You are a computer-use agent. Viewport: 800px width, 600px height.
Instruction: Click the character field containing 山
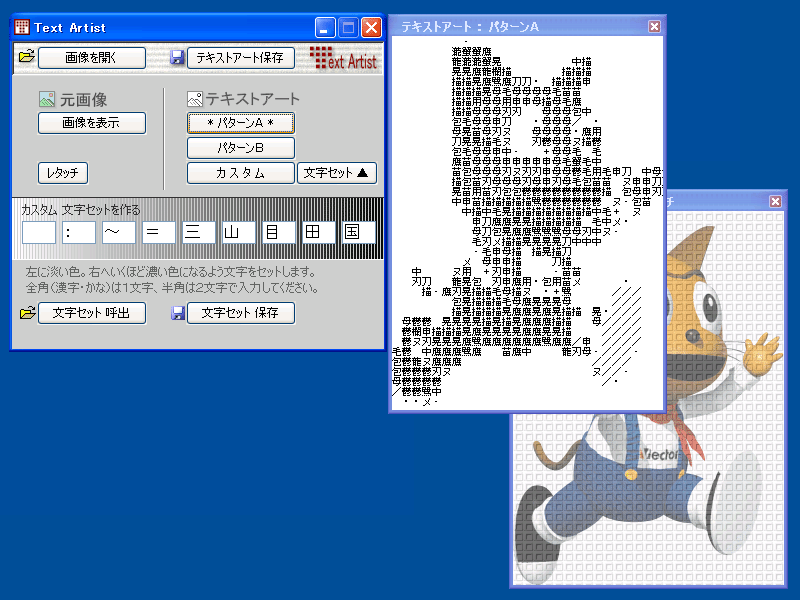pyautogui.click(x=239, y=232)
